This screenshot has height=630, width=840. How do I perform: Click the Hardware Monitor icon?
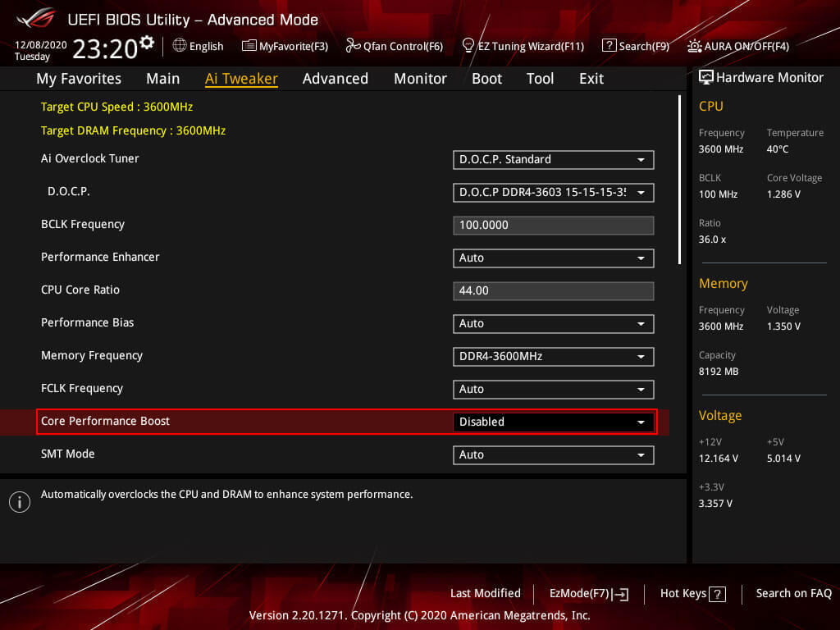pyautogui.click(x=706, y=77)
